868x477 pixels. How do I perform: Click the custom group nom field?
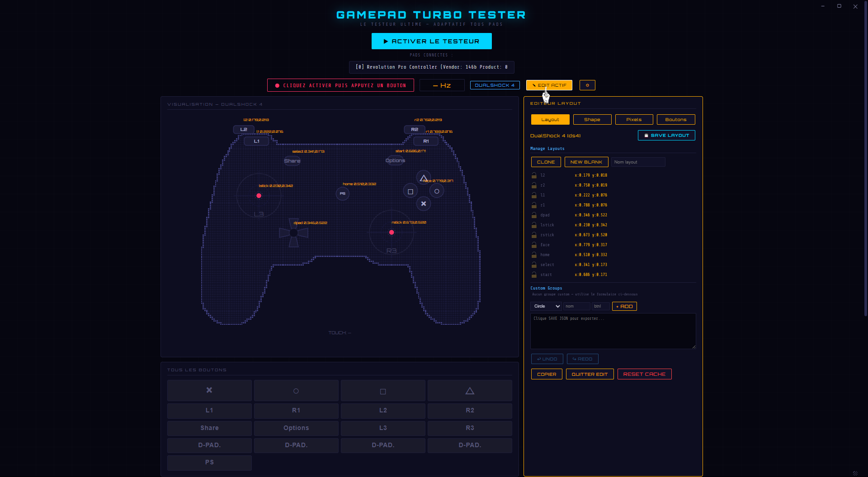click(x=577, y=306)
